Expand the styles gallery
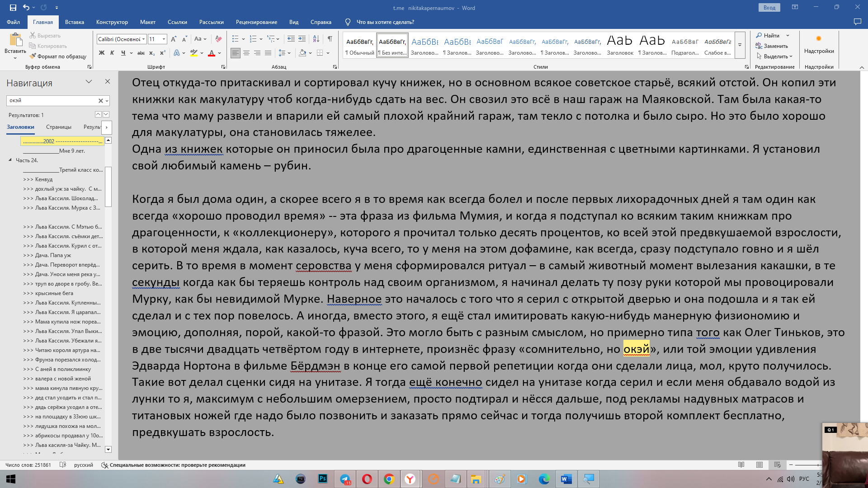Image resolution: width=868 pixels, height=488 pixels. [x=740, y=45]
